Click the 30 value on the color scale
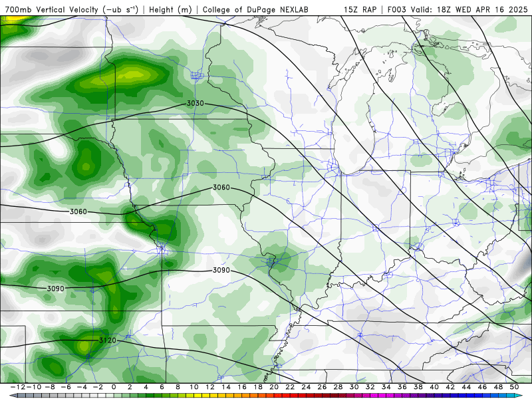This screenshot has width=532, height=399. pos(354,387)
